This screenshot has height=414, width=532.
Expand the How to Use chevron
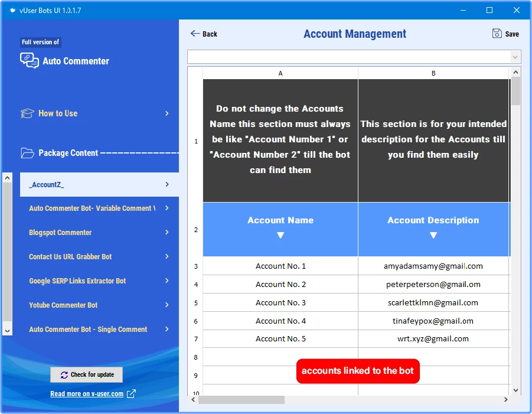point(167,113)
